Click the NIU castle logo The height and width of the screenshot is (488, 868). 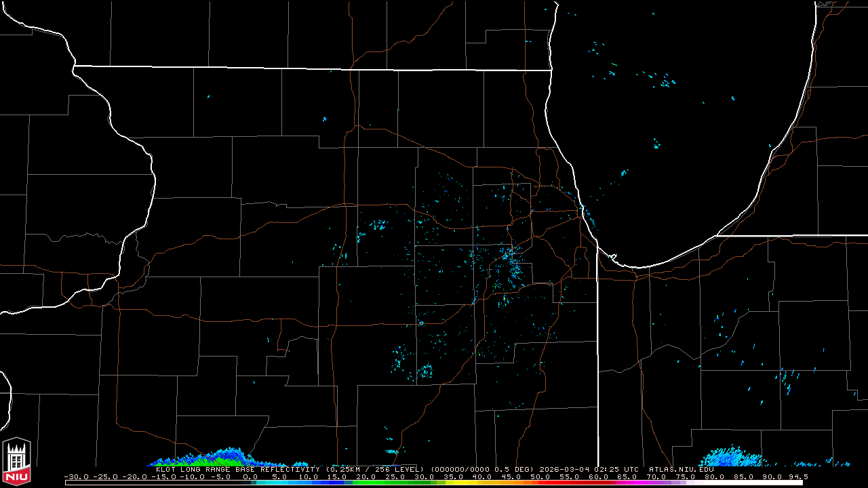16,462
